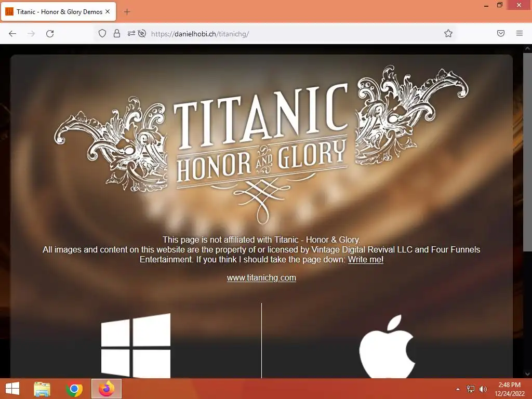Open the network status tray icon
This screenshot has height=399, width=532.
click(x=471, y=389)
